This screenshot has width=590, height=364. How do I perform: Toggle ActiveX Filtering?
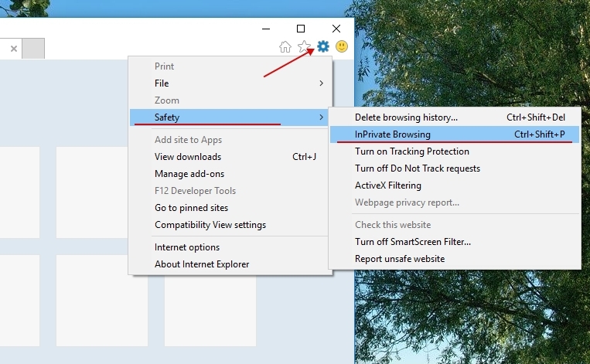pos(455,185)
